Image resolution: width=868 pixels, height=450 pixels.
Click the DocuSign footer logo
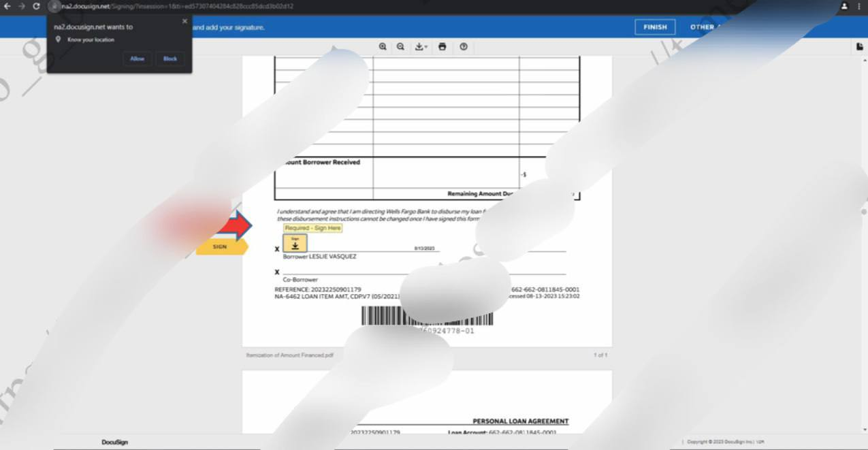click(x=114, y=442)
